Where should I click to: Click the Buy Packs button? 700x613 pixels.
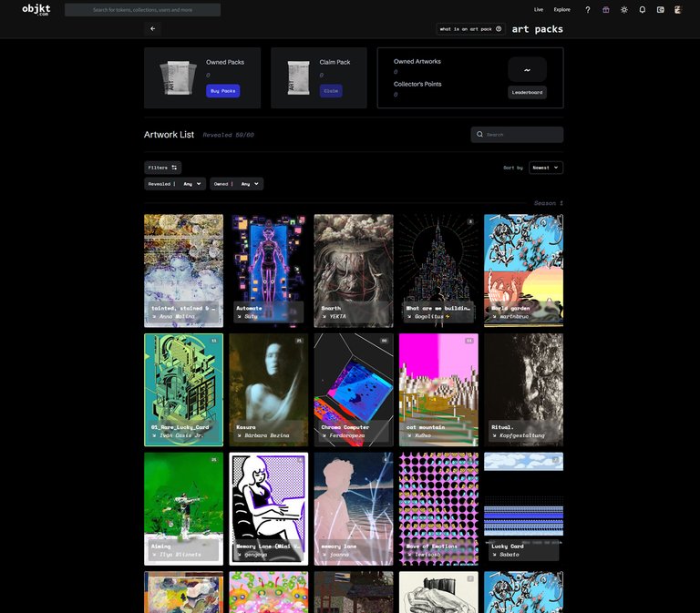[x=222, y=90]
